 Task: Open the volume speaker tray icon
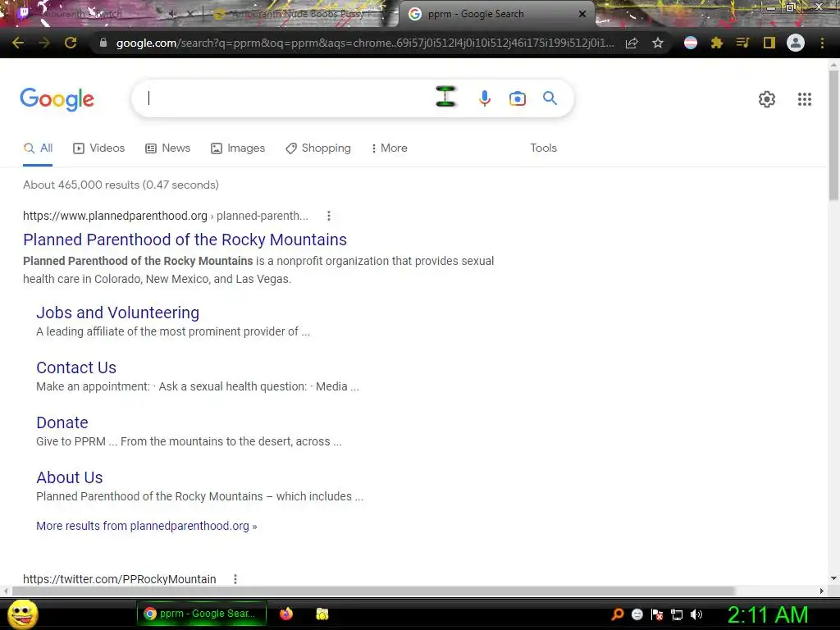pyautogui.click(x=696, y=614)
